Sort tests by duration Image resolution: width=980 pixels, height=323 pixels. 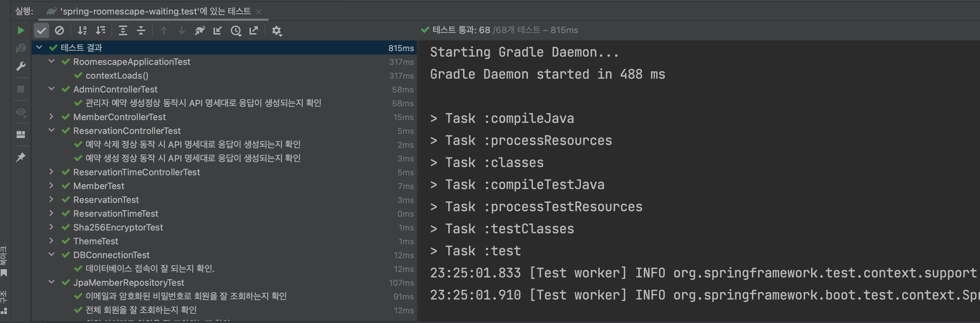[100, 31]
